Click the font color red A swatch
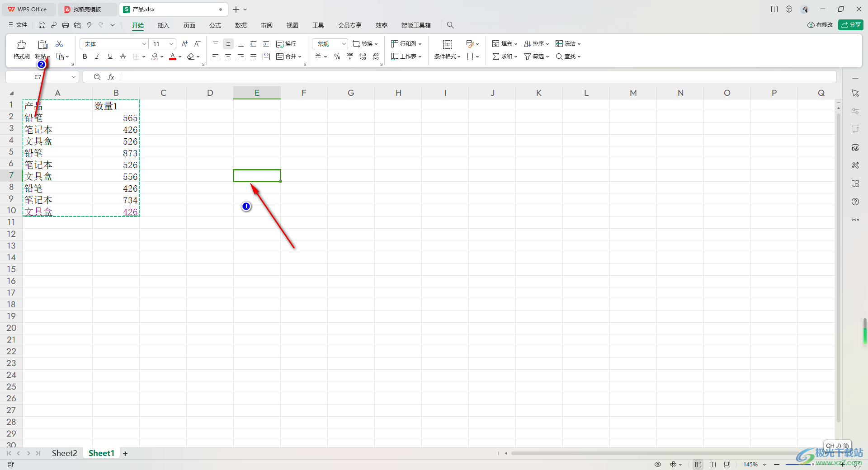 click(x=173, y=56)
